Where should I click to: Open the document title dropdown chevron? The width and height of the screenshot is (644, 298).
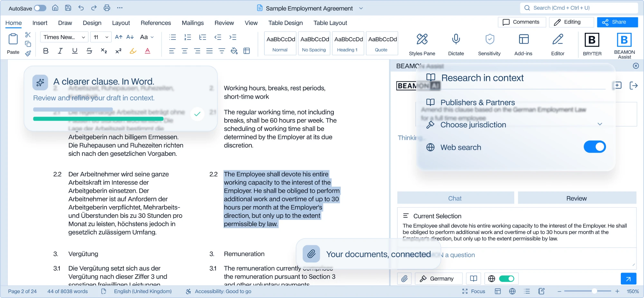point(361,8)
